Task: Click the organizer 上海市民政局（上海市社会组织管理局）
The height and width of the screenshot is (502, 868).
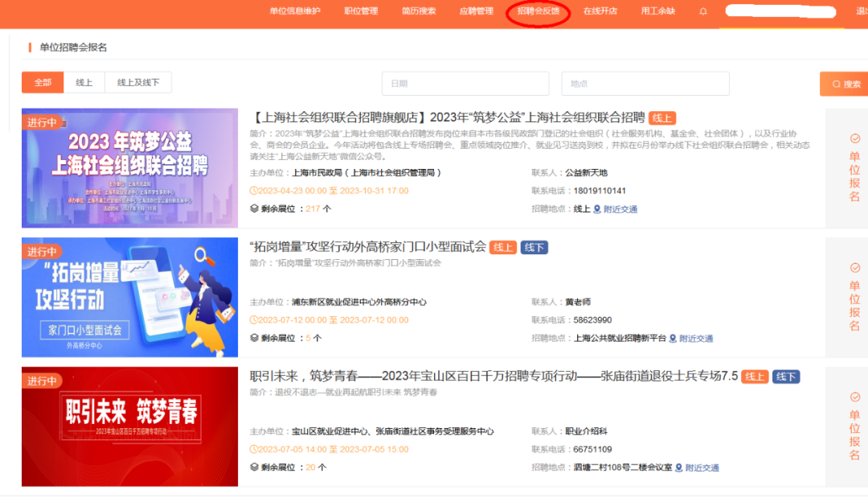Action: click(x=366, y=173)
